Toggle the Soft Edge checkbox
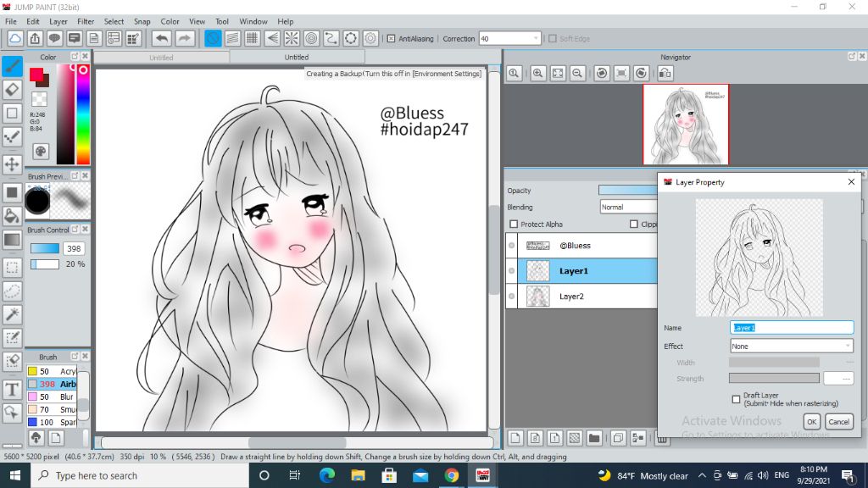The height and width of the screenshot is (488, 868). click(553, 39)
